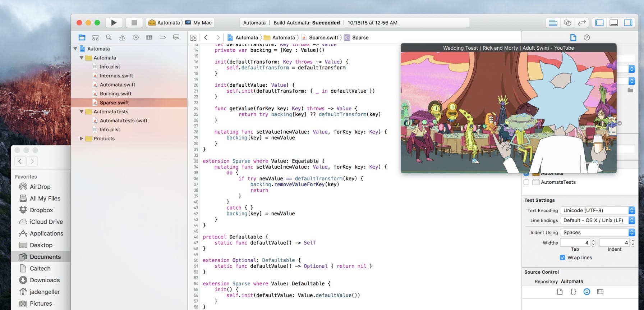Increase the Tab width stepper
The image size is (644, 310).
pyautogui.click(x=593, y=241)
